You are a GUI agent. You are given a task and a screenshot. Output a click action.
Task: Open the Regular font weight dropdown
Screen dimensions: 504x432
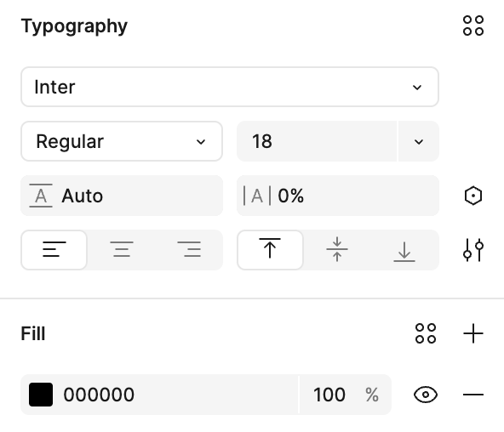coord(122,141)
